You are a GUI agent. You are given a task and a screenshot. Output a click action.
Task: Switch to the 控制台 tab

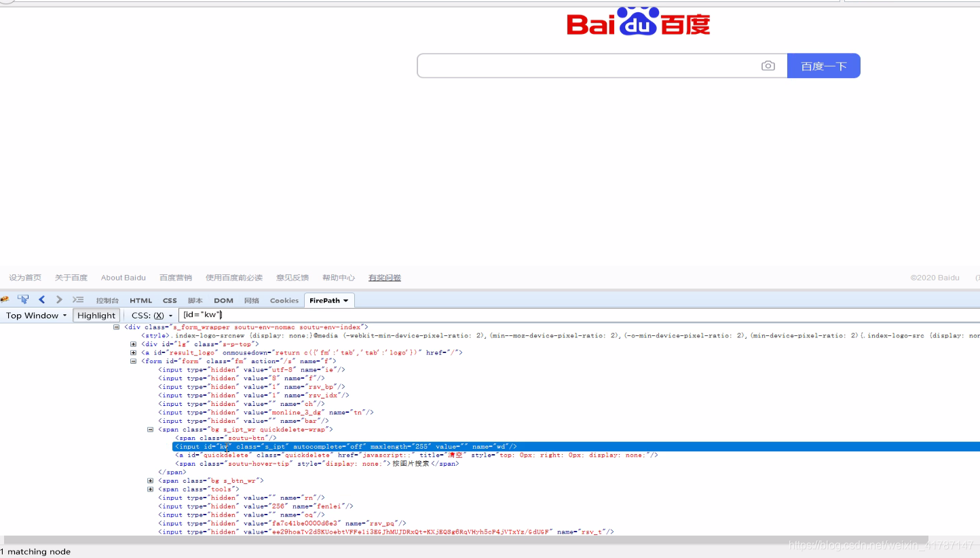click(107, 301)
